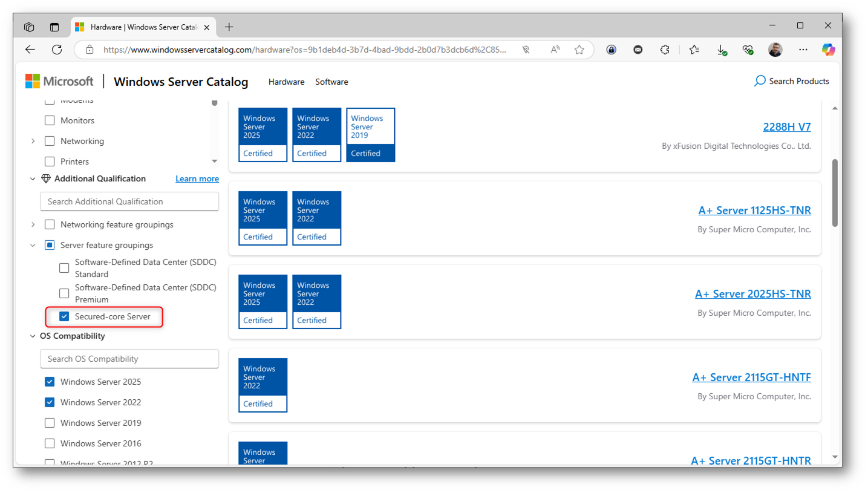Screen dimensions: 868x493
Task: Click the main page vertical scrollbar thumb
Action: click(835, 194)
